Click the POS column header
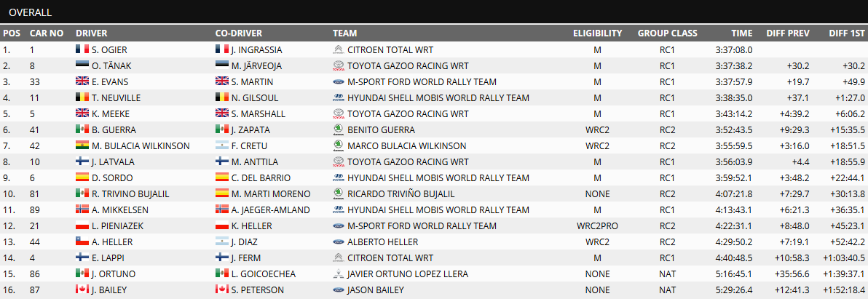This screenshot has height=299, width=868. click(12, 33)
